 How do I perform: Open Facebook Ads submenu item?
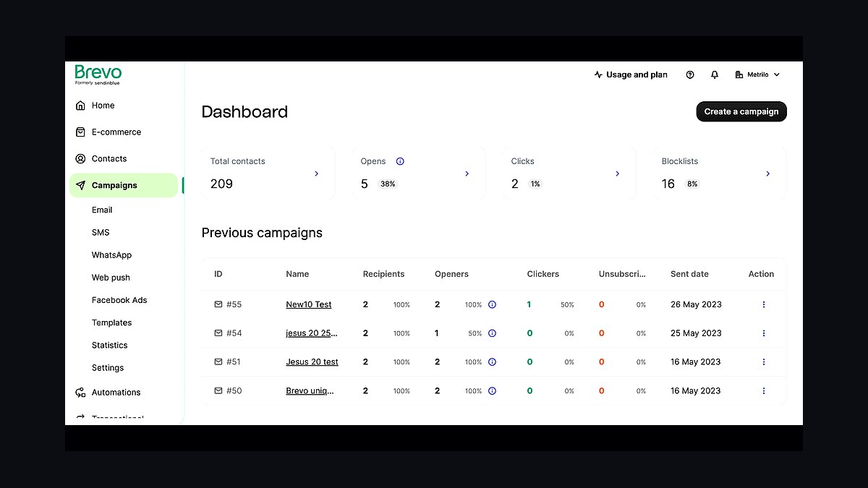[119, 300]
